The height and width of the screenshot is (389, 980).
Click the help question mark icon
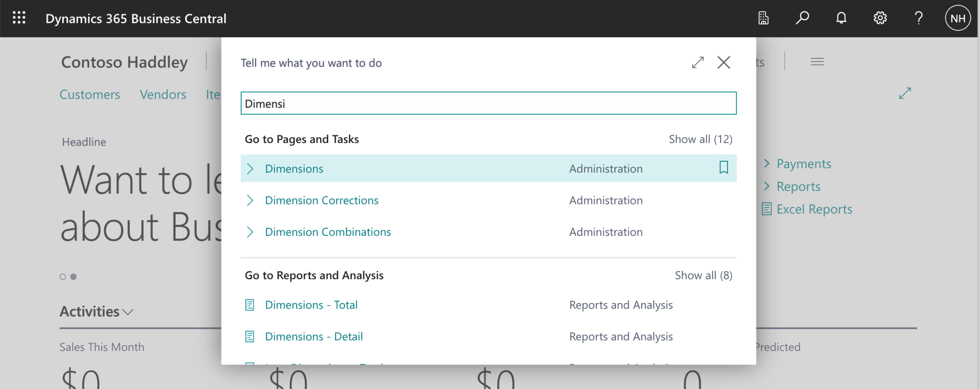pos(919,18)
